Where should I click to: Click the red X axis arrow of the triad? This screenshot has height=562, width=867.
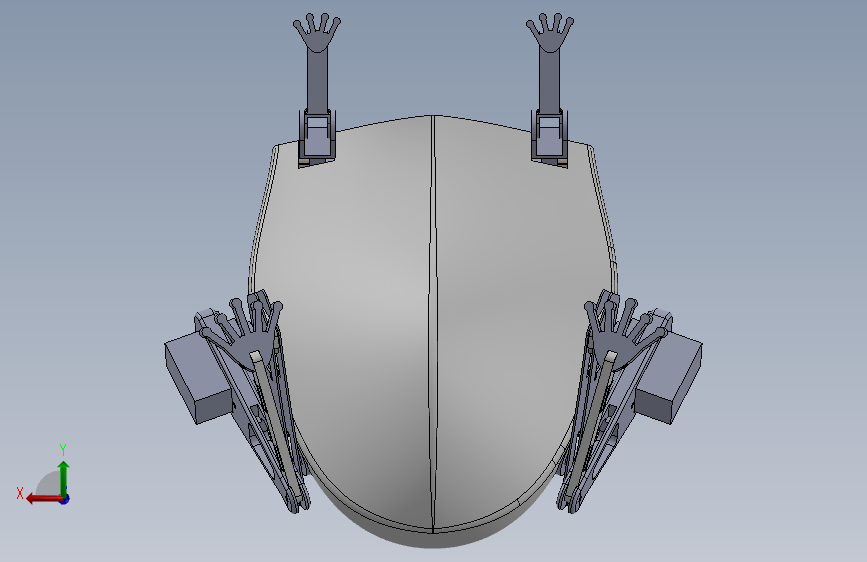(44, 499)
